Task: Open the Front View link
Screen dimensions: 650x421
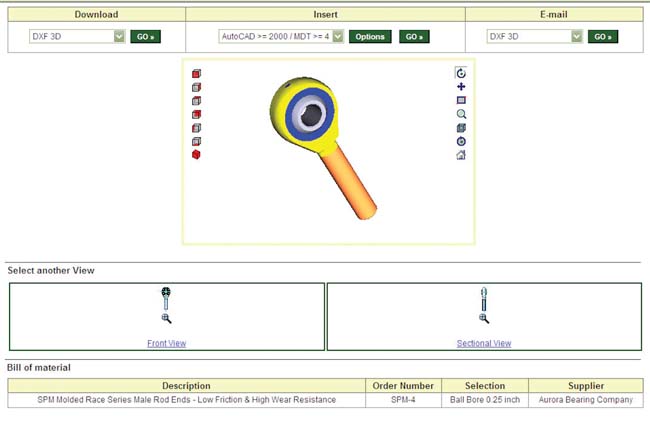Action: point(167,343)
